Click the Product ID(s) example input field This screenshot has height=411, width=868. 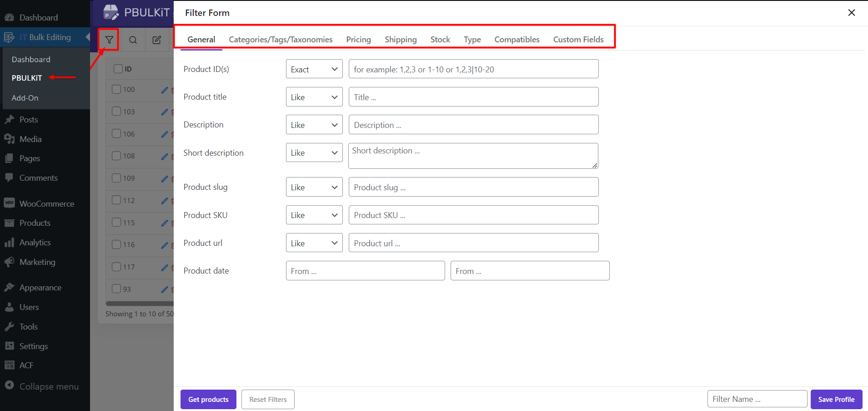[x=473, y=69]
